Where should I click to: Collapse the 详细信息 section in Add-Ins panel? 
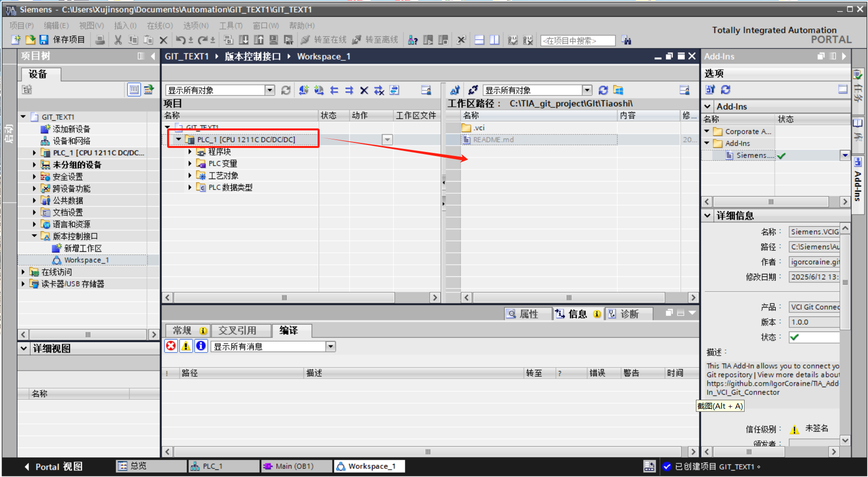(x=707, y=215)
